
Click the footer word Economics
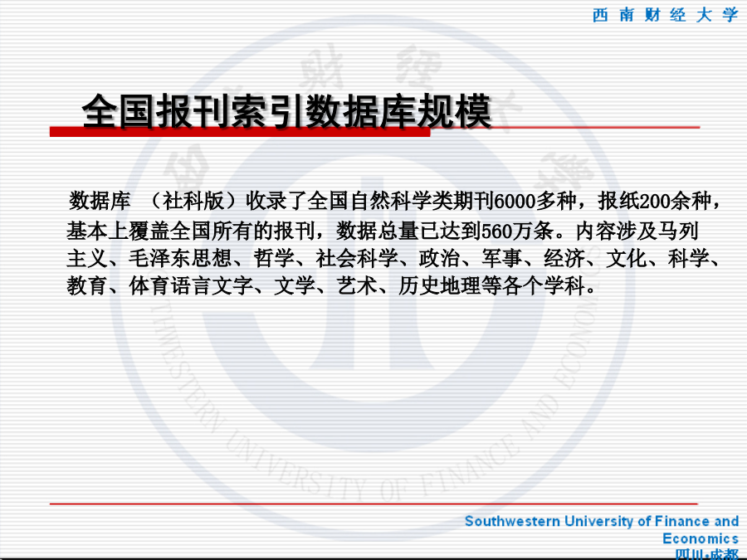(701, 538)
